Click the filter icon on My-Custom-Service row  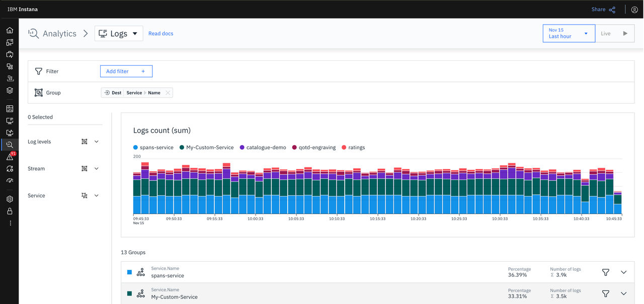[606, 293]
